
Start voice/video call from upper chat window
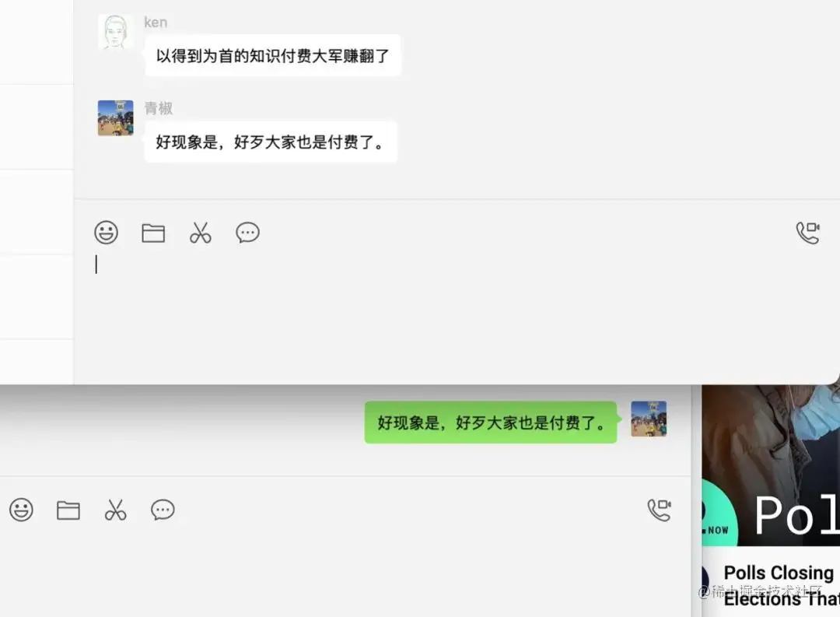[807, 233]
